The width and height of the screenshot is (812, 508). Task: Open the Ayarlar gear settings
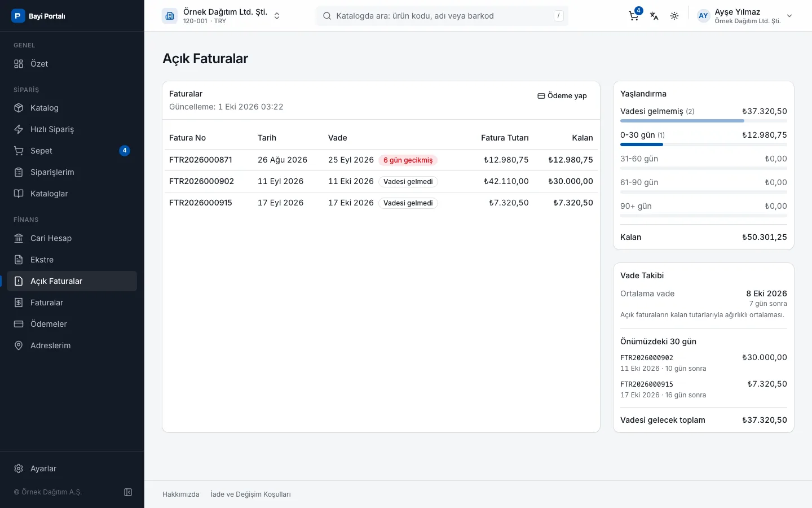(72, 468)
